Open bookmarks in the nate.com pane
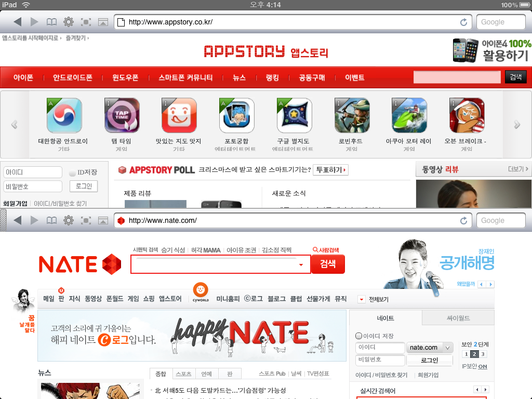This screenshot has height=399, width=532. (x=51, y=220)
